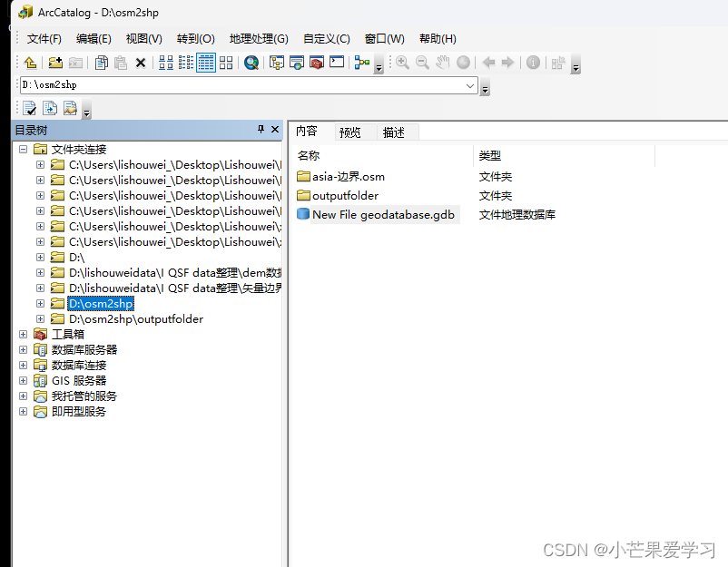
Task: Select the Pan hand tool
Action: (x=442, y=63)
